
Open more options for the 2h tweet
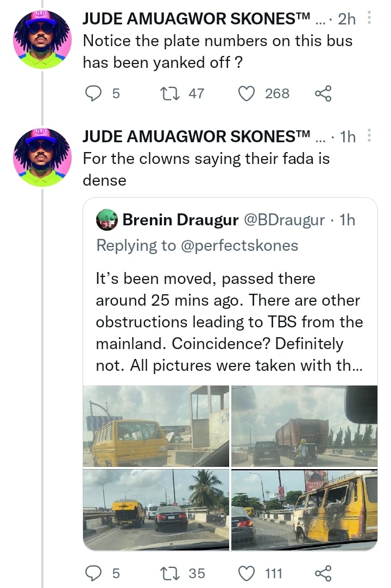(x=369, y=20)
